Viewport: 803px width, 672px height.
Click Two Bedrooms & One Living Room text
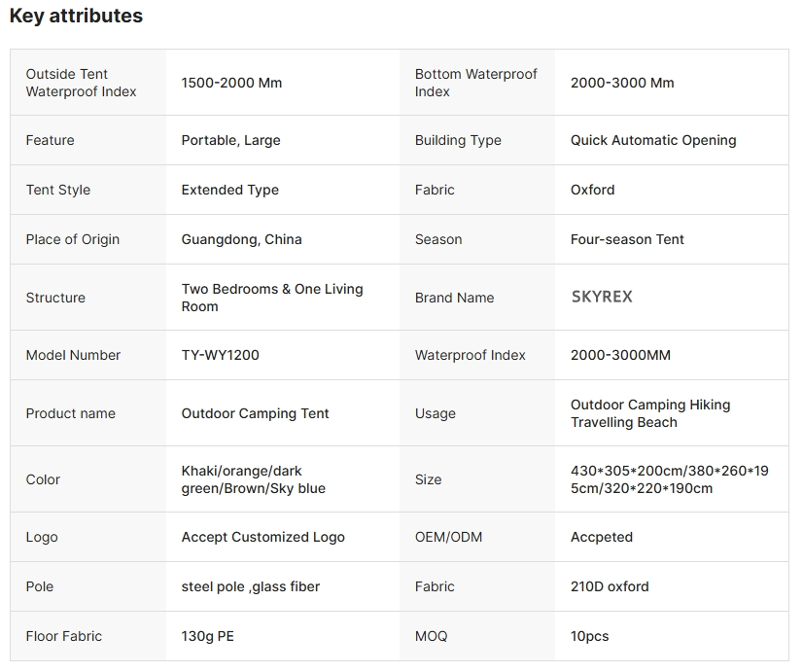[x=272, y=298]
